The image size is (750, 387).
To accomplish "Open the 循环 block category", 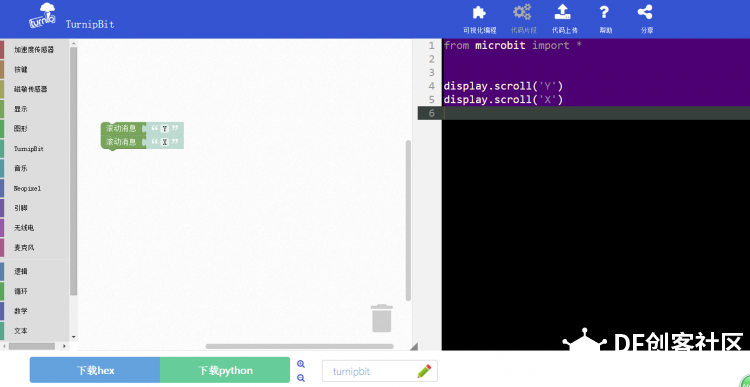I will (34, 291).
